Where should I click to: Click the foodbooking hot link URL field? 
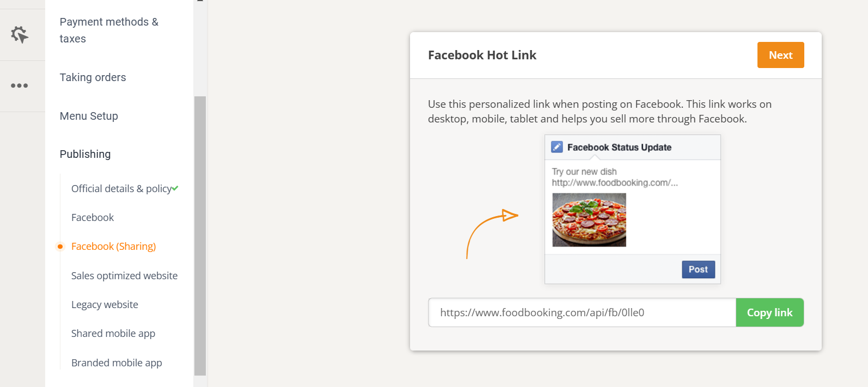(582, 312)
